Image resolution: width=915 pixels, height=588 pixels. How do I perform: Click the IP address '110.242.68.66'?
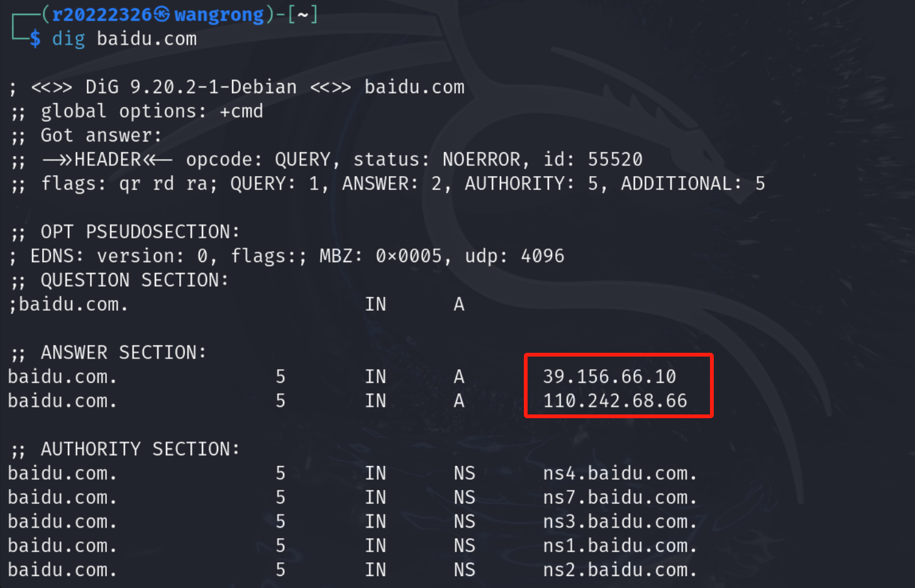point(615,401)
